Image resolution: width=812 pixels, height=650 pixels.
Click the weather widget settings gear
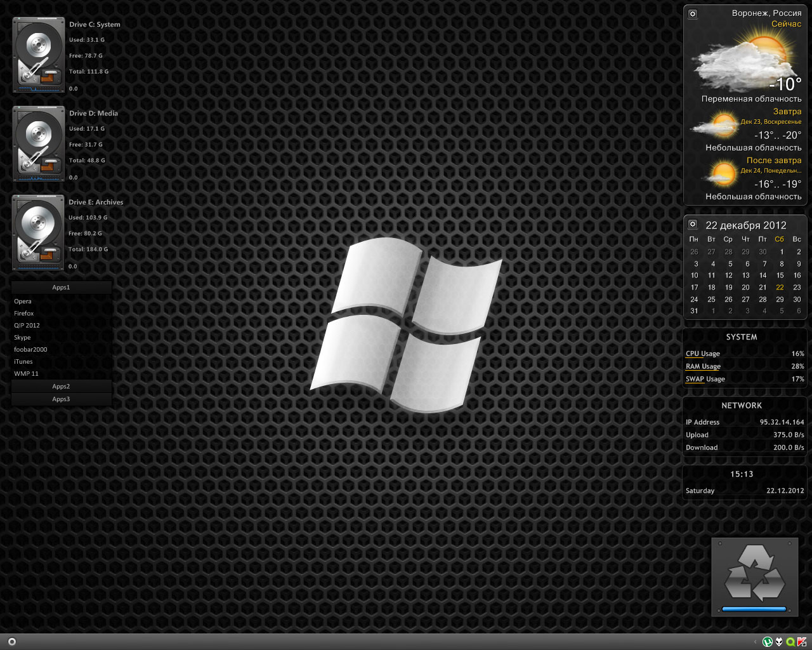(693, 14)
